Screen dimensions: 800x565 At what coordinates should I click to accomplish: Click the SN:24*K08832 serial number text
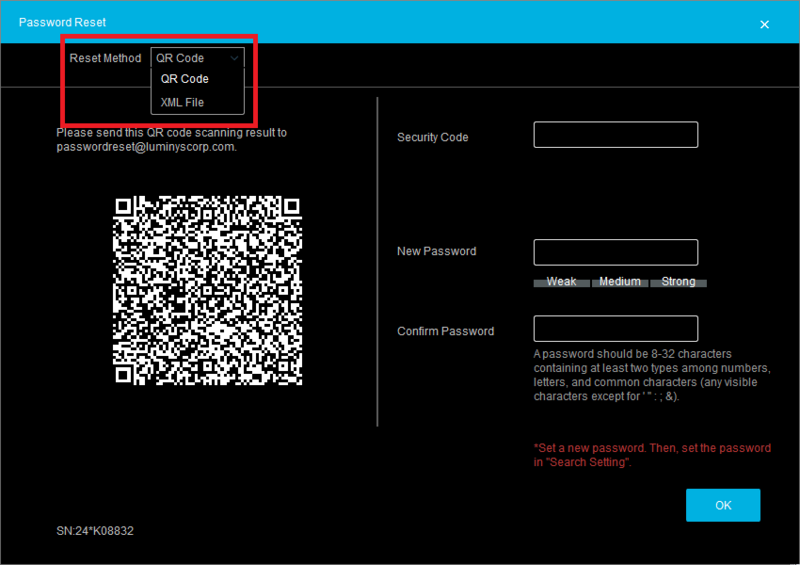(x=95, y=531)
